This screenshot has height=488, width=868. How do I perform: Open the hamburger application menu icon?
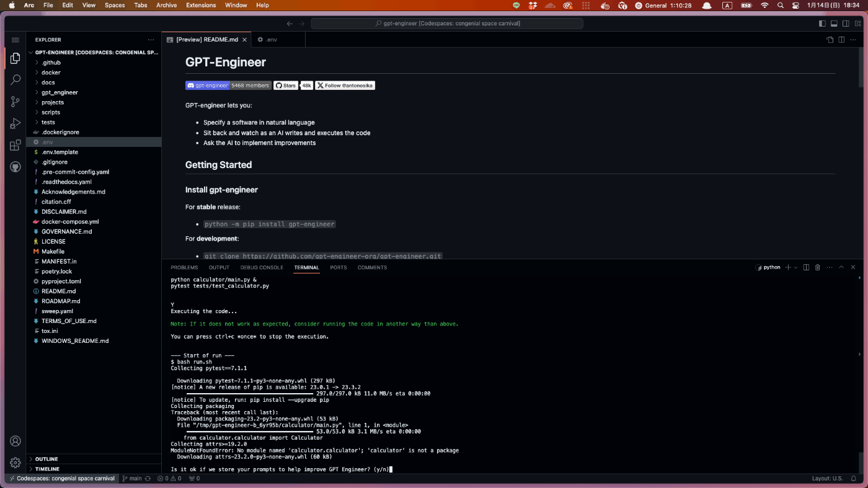[15, 40]
